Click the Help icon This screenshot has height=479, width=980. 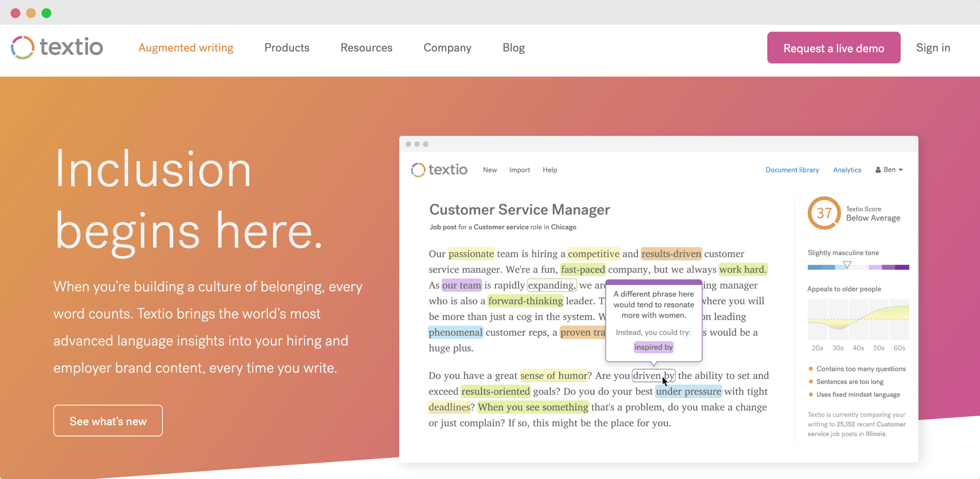(x=550, y=169)
